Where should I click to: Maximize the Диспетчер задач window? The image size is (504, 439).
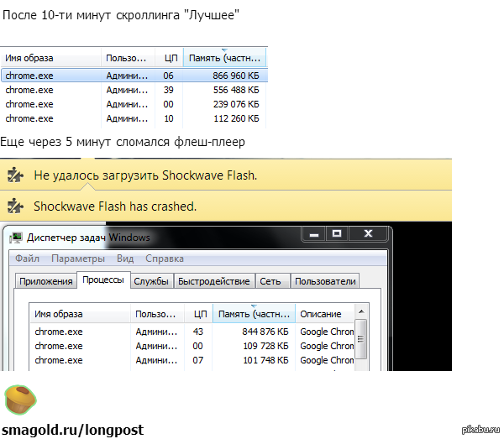337,233
